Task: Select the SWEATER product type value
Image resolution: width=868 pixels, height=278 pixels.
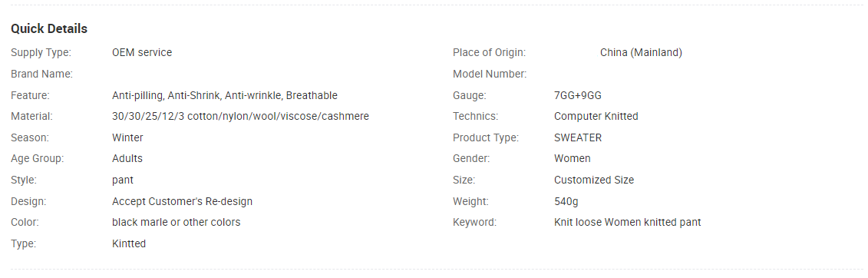Action: [x=578, y=137]
